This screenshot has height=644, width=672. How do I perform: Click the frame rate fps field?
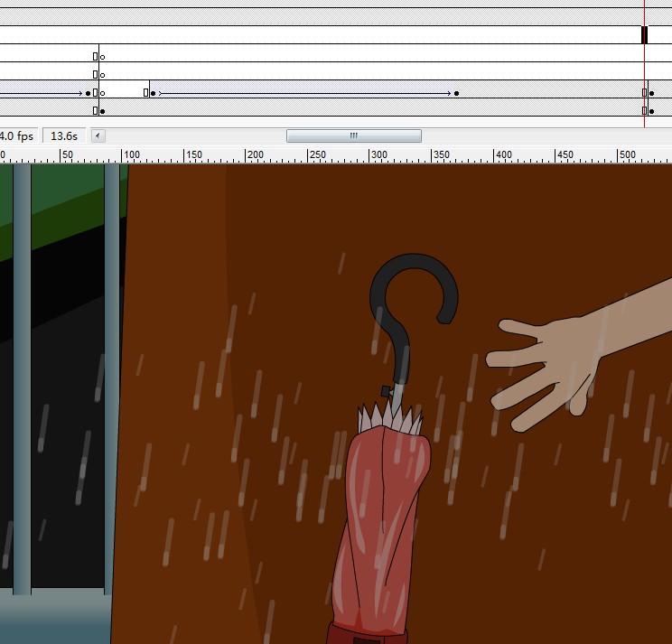tap(16, 136)
